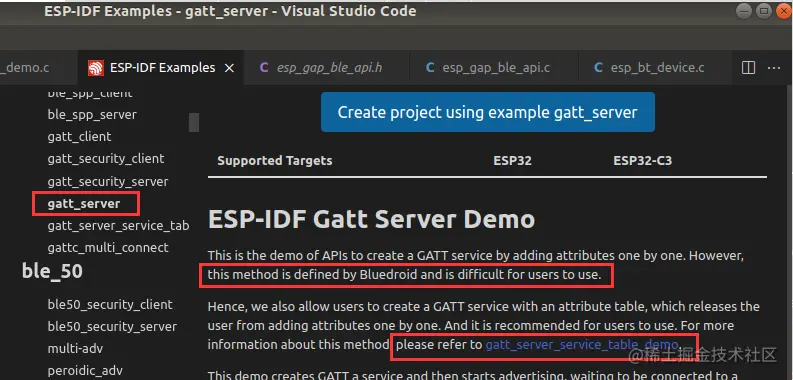793x380 pixels.
Task: Close the ESP-IDF Examples tab
Action: (x=229, y=68)
